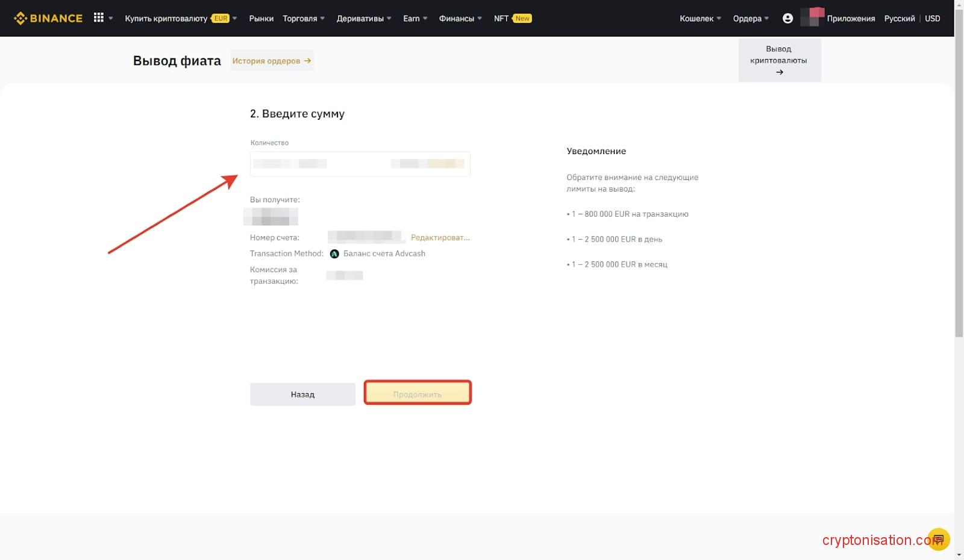Open the Кошелек dropdown
964x560 pixels.
coord(699,18)
